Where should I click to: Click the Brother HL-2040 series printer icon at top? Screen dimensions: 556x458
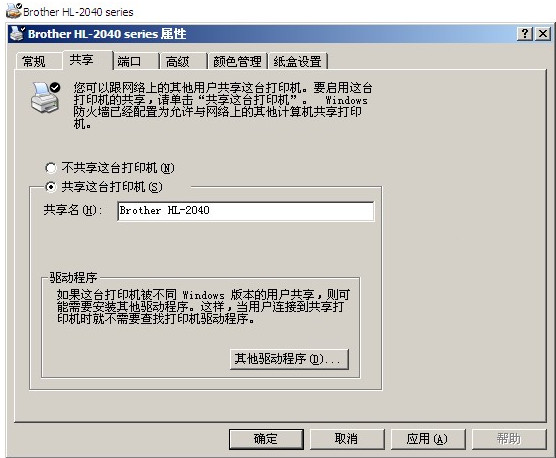pos(14,11)
